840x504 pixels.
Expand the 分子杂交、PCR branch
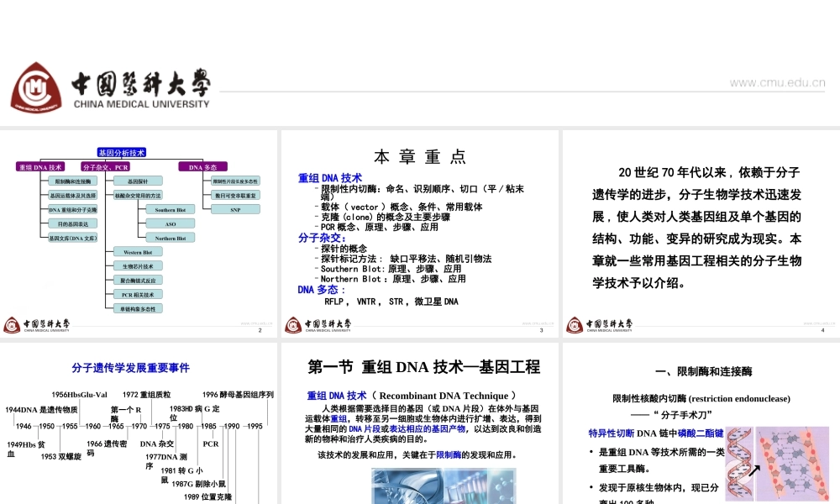(105, 167)
